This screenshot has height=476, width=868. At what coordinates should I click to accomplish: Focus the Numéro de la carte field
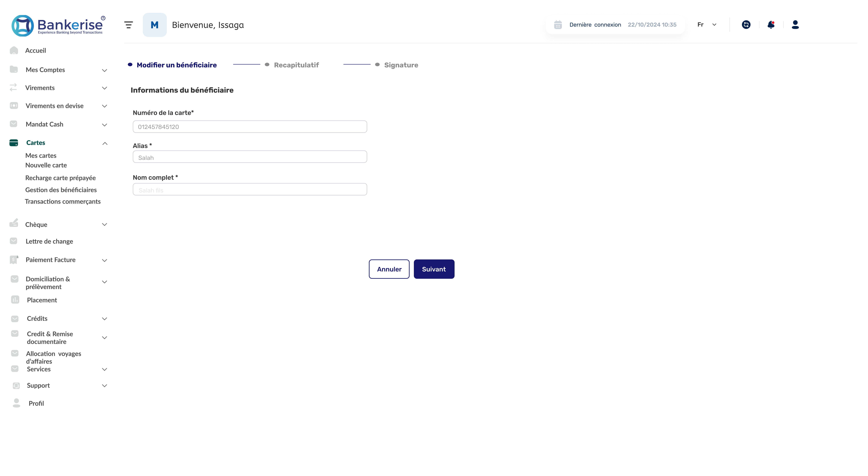[x=250, y=127]
